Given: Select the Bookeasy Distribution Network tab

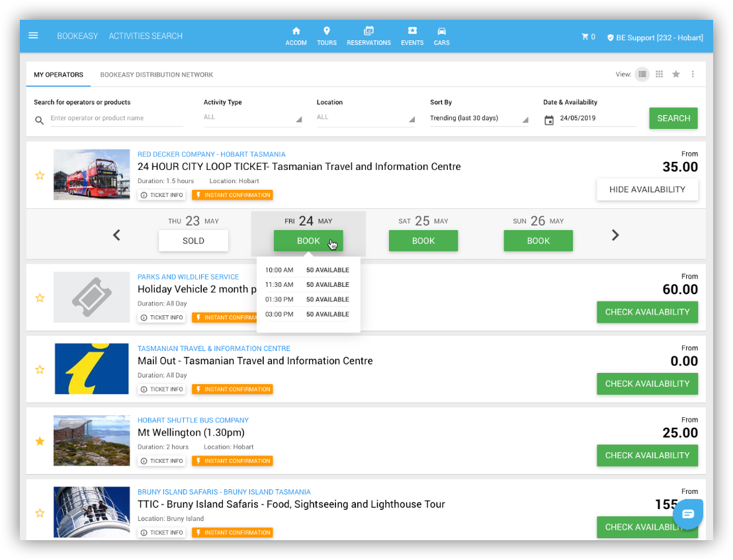Looking at the screenshot, I should pyautogui.click(x=157, y=75).
